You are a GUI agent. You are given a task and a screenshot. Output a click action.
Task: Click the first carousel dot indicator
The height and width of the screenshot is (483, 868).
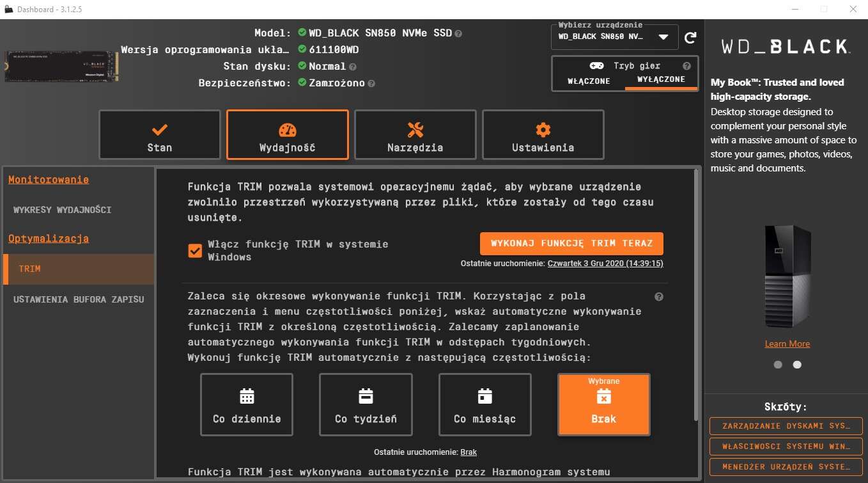coord(778,365)
